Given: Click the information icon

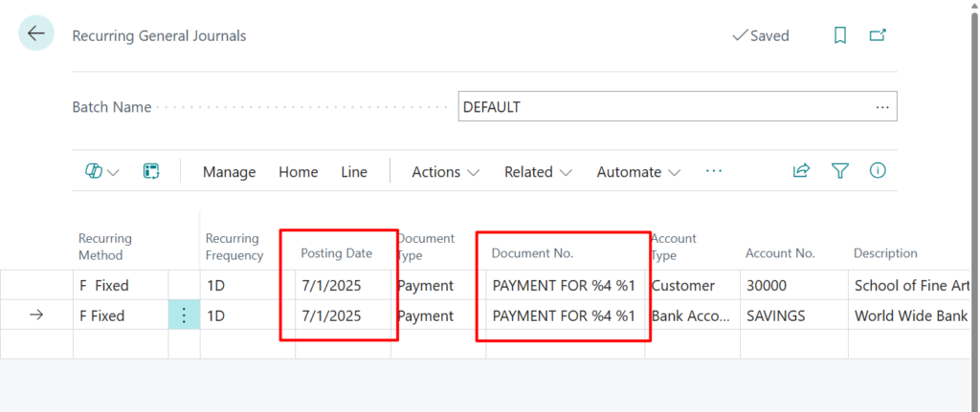Looking at the screenshot, I should [877, 171].
